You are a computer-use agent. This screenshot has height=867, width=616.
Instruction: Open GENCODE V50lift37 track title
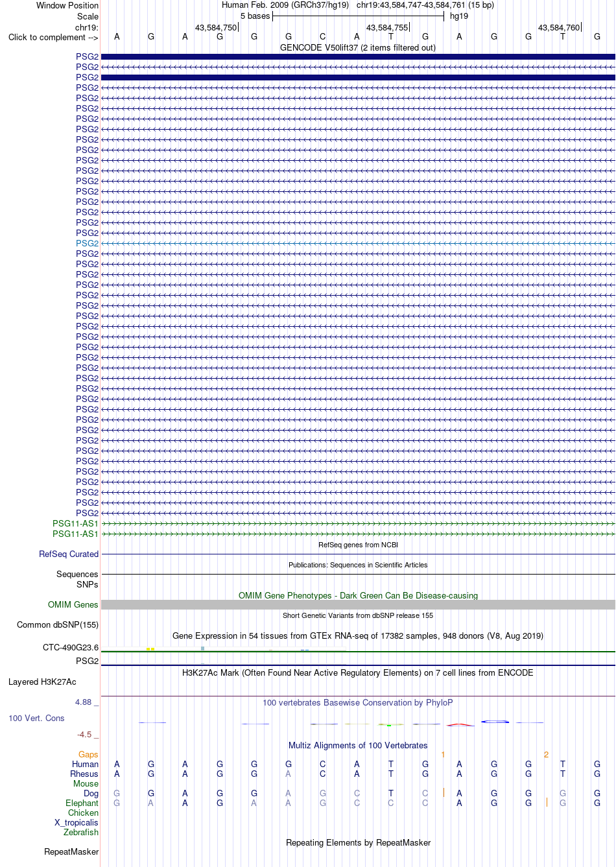(x=358, y=47)
